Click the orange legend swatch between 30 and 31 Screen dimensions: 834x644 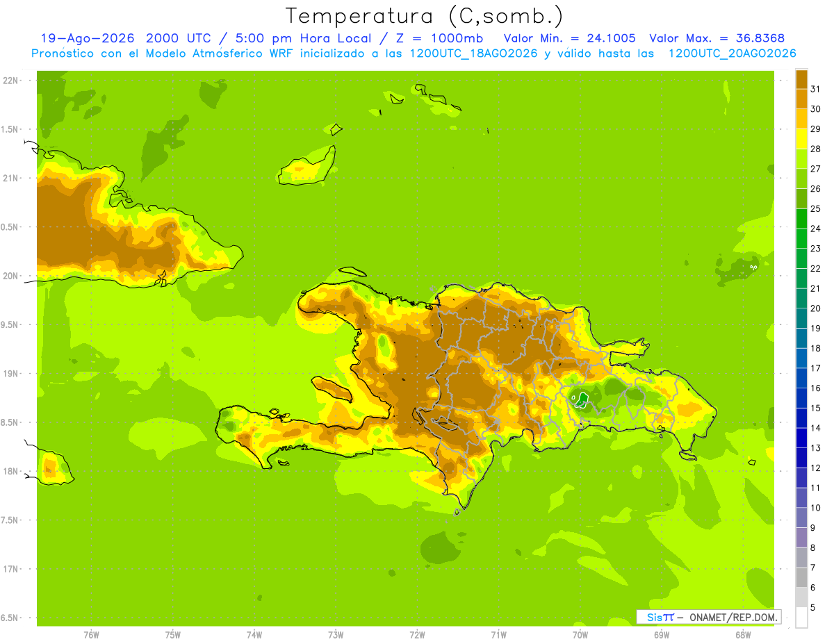point(801,99)
